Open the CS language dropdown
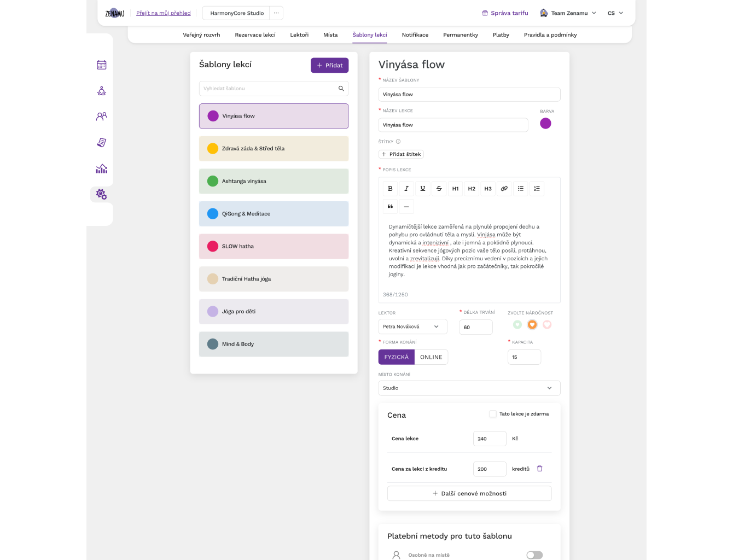733x560 pixels. [x=615, y=13]
